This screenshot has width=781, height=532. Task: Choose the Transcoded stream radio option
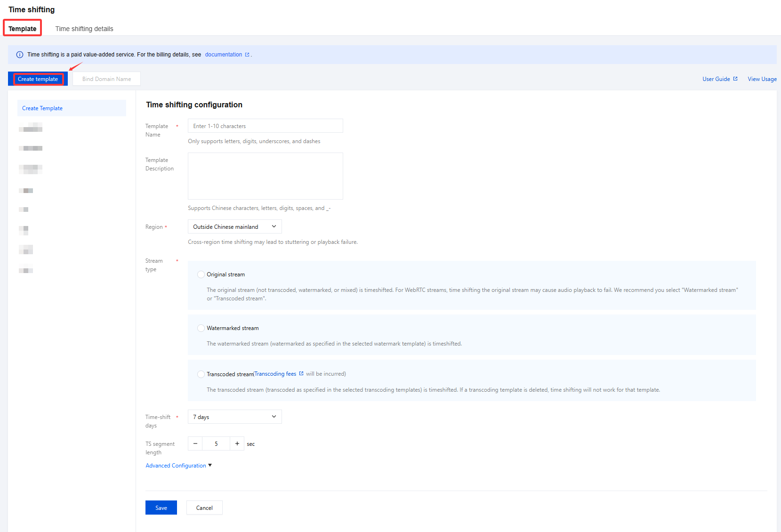201,374
